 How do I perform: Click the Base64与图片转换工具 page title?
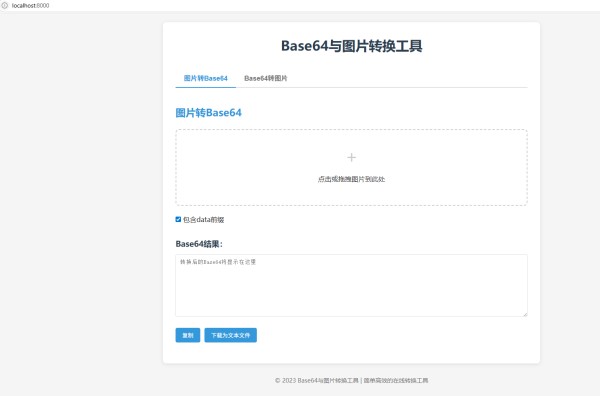[x=351, y=46]
